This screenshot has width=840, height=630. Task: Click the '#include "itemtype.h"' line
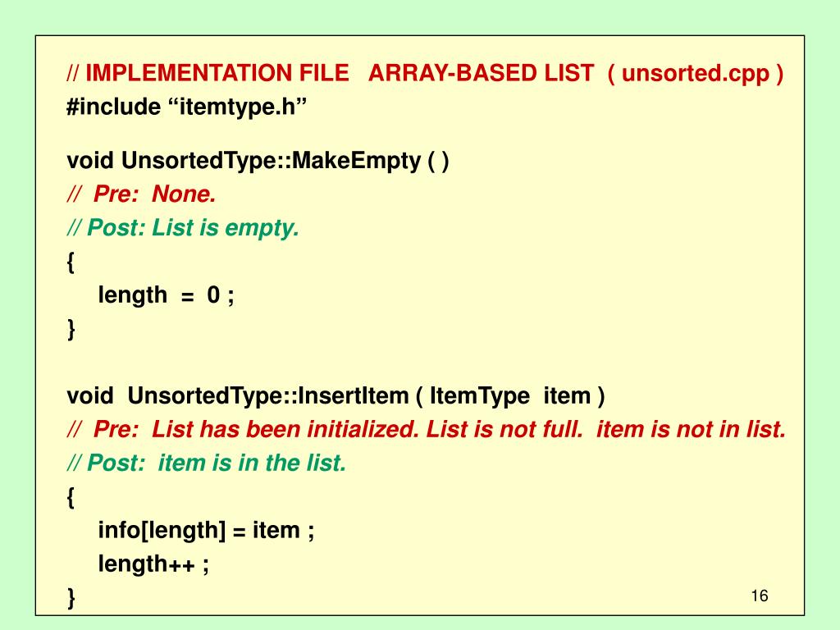pos(186,107)
